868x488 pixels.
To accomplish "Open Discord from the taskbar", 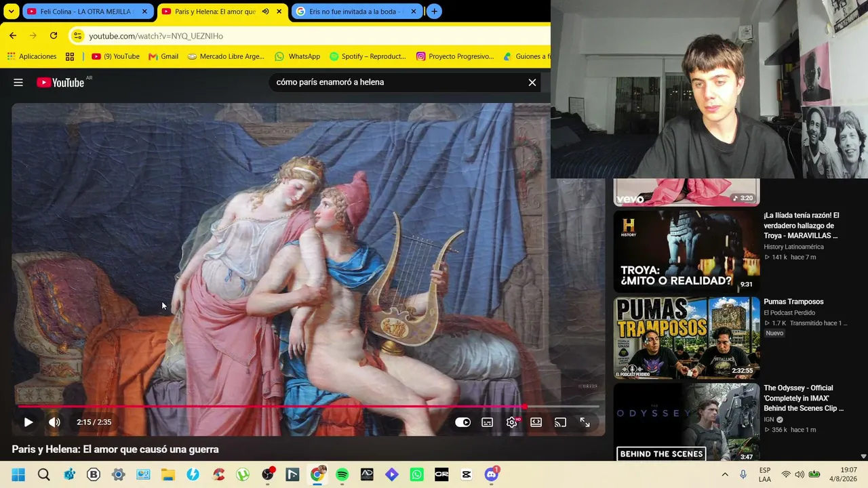I will tap(492, 474).
